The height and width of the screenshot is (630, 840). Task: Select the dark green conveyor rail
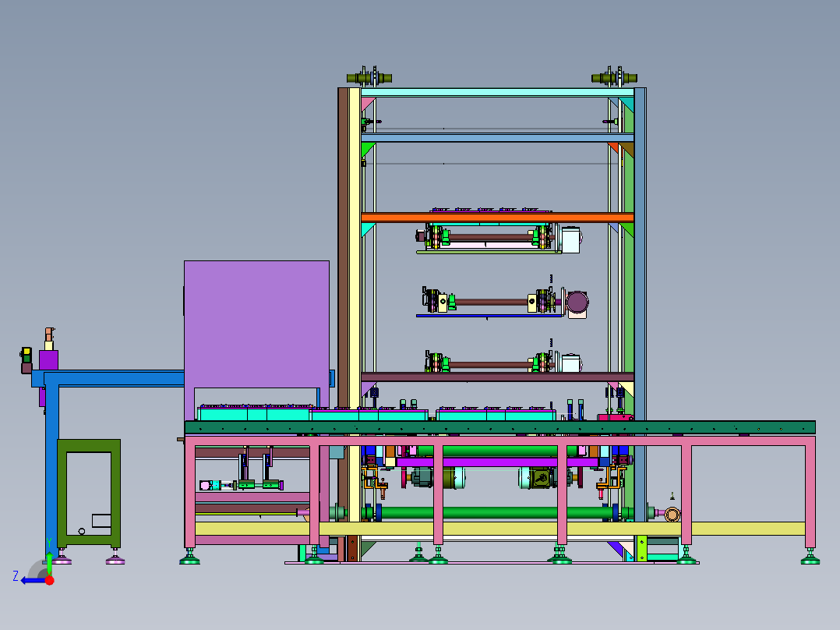499,427
